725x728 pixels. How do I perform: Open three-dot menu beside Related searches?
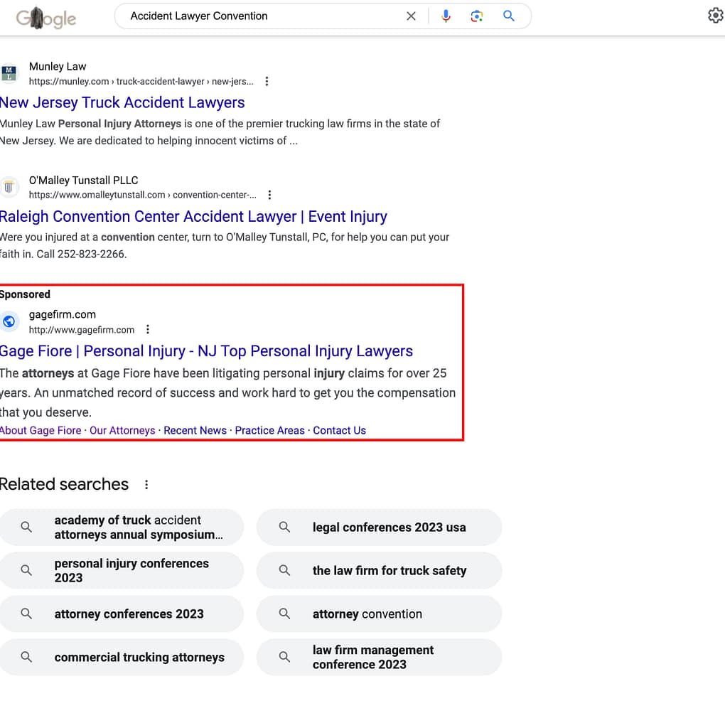[146, 485]
